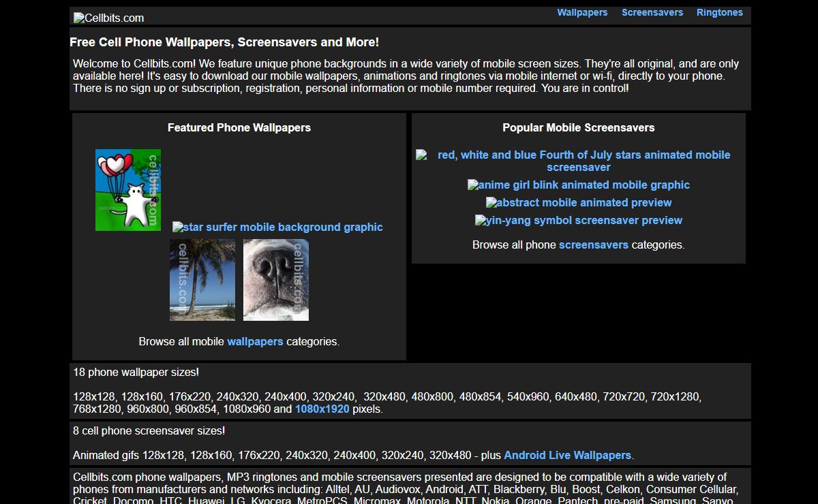Screen dimensions: 818x504
Task: Open the Wallpapers nav link
Action: (582, 12)
